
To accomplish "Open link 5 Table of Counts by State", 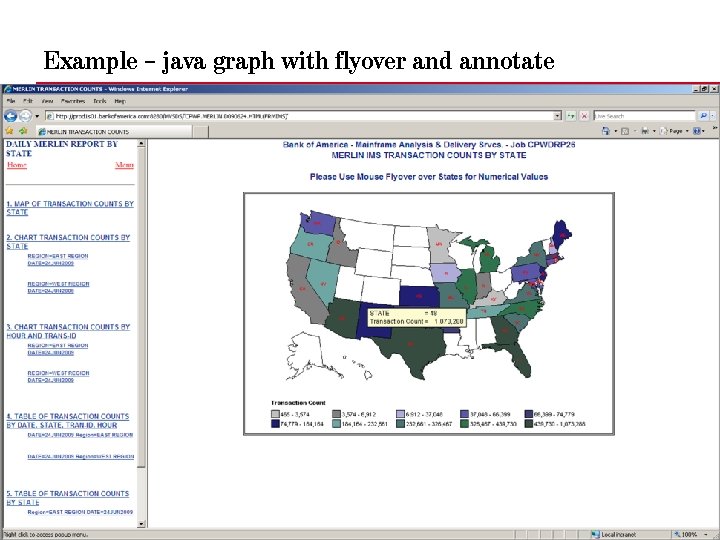I will pyautogui.click(x=68, y=498).
